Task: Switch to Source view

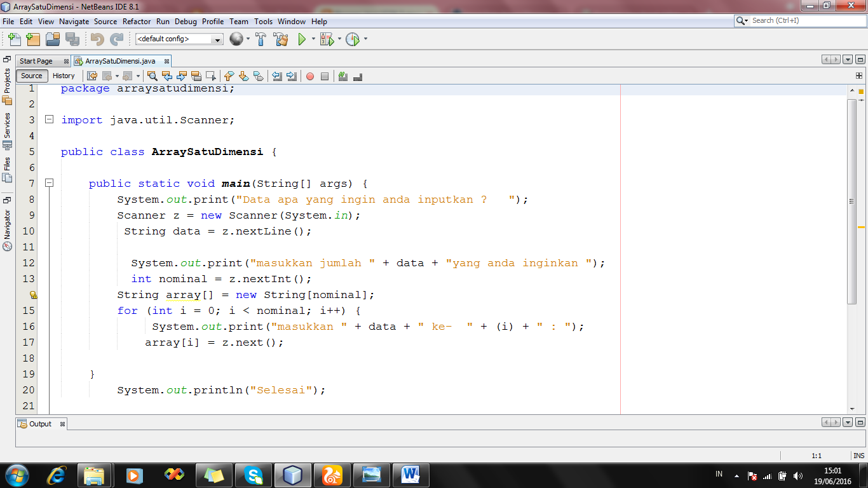Action: tap(32, 76)
